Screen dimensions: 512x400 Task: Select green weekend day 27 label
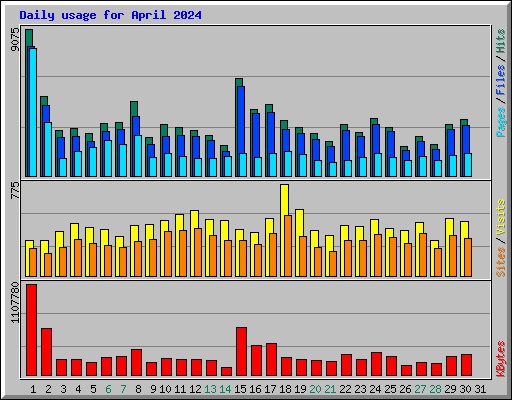pos(420,389)
